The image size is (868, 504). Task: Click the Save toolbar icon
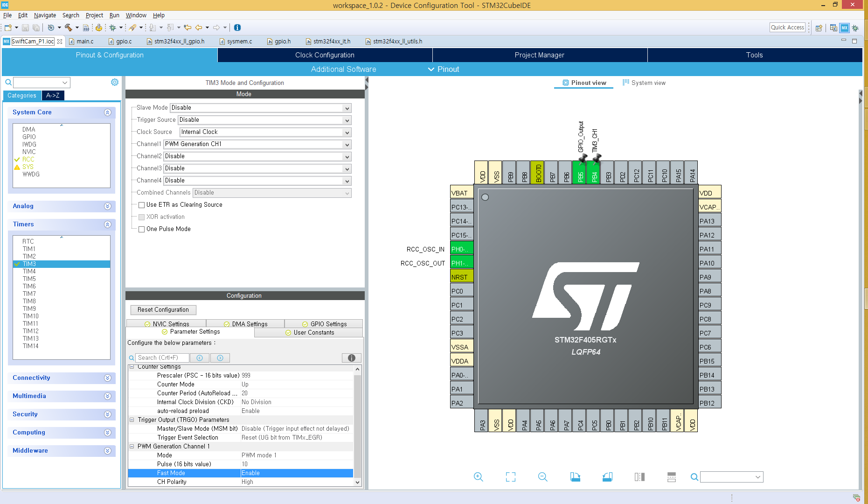tap(25, 28)
